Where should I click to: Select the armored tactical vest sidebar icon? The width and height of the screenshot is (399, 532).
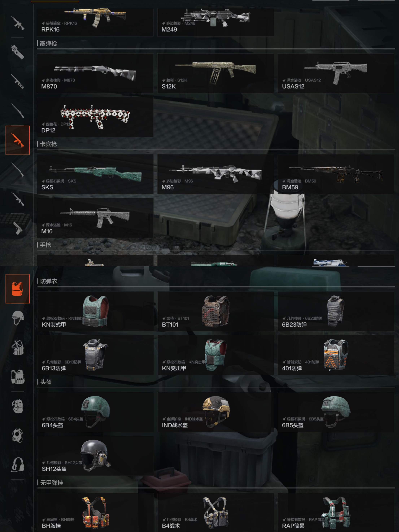[17, 377]
